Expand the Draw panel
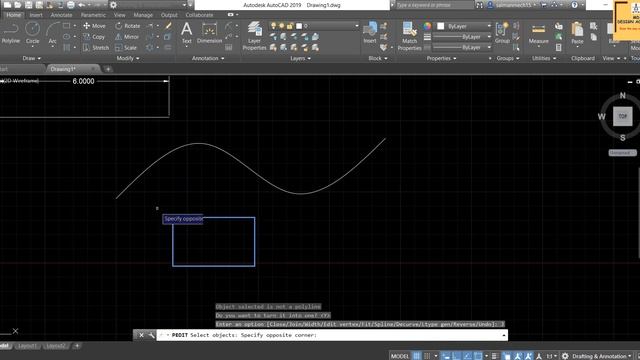The width and height of the screenshot is (640, 360). 31,58
